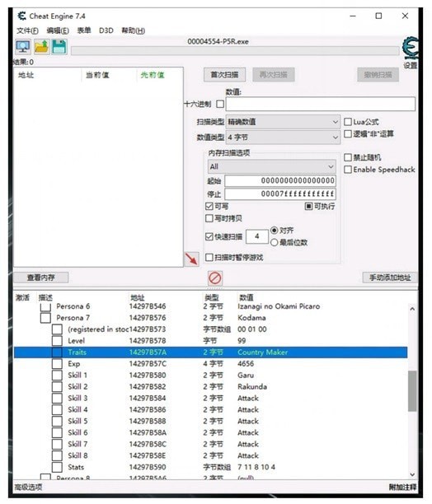Select the 最后位数 radio button

click(274, 242)
